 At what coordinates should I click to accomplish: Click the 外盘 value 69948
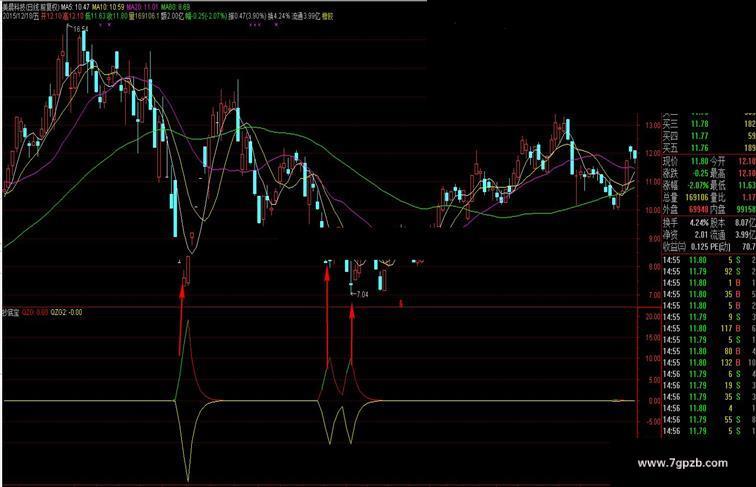click(698, 209)
